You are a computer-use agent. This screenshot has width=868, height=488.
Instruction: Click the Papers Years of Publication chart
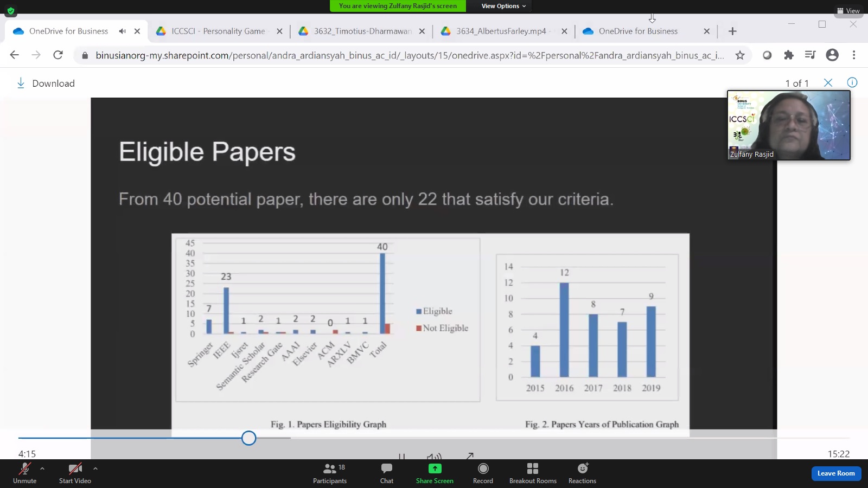(x=587, y=328)
